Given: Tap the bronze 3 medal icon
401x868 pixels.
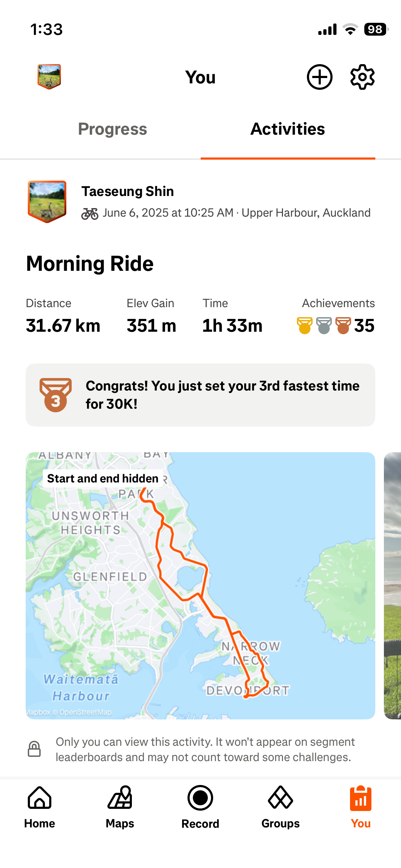Looking at the screenshot, I should point(56,395).
